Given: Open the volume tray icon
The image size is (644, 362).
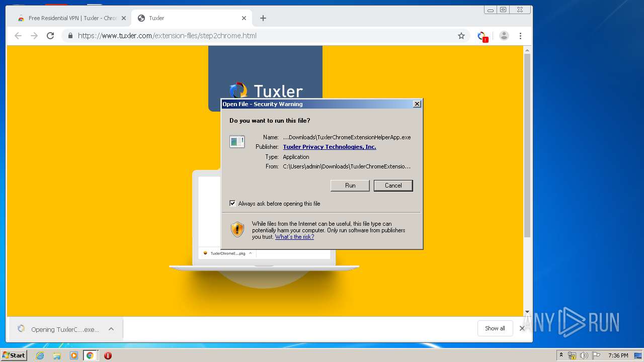Looking at the screenshot, I should click(584, 355).
